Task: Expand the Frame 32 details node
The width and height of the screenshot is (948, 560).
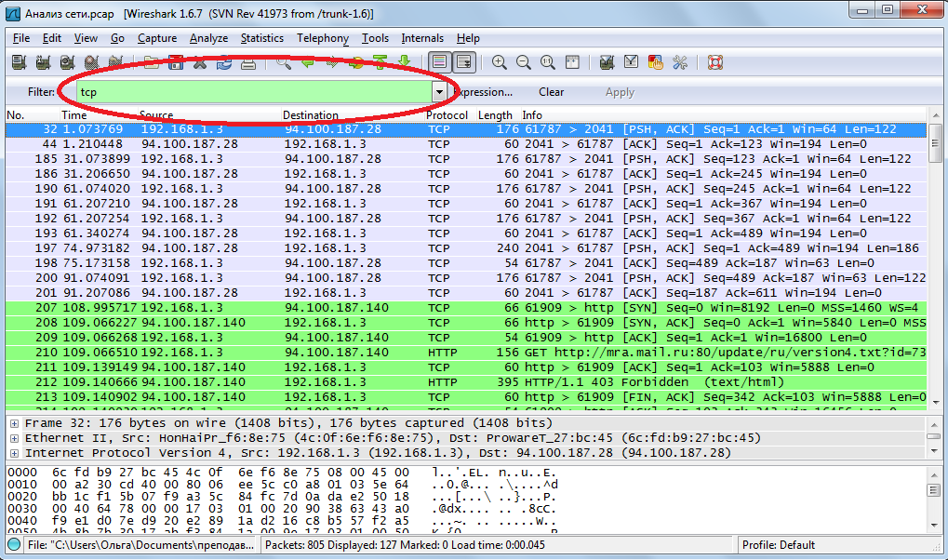Action: [15, 423]
